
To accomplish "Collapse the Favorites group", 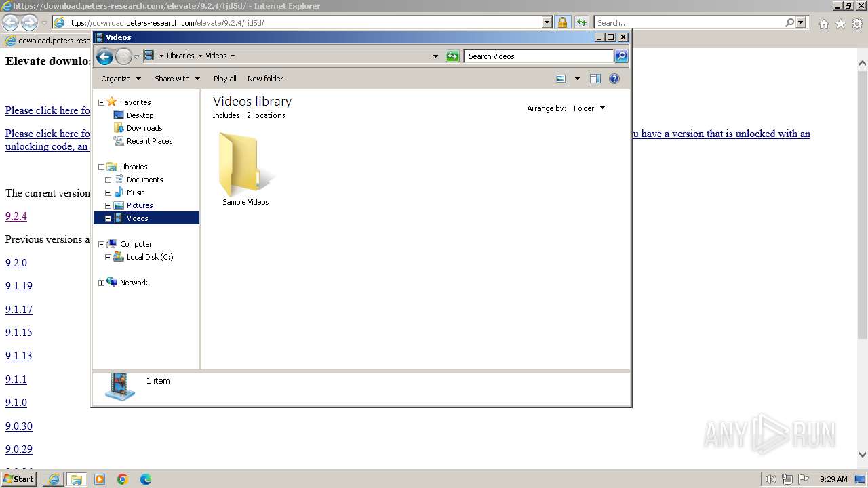I will pos(101,103).
